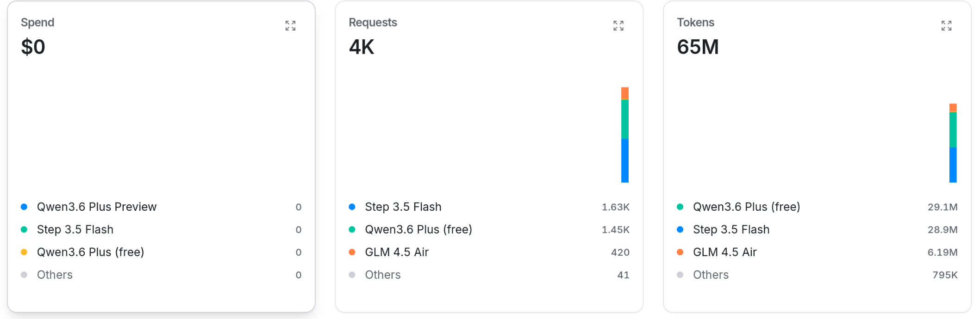Click the yellow dot beside Qwen3.6 Plus (free)
Image resolution: width=980 pixels, height=319 pixels.
[24, 252]
